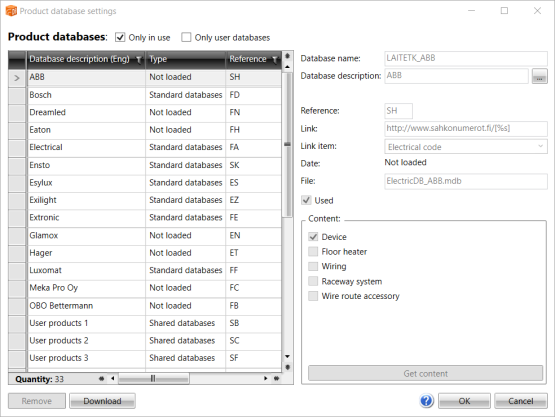
Task: Jump to bottom with vertical scrollbar dot button
Action: [x=287, y=367]
